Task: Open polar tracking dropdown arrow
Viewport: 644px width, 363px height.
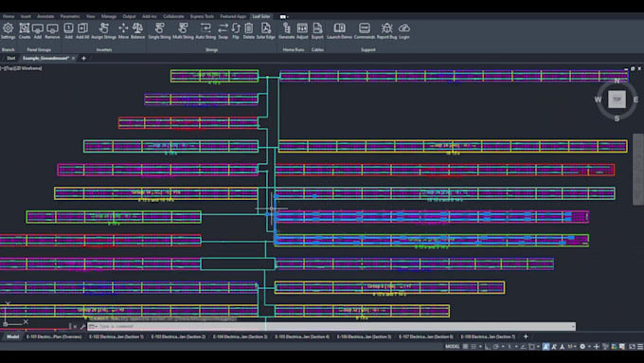Action: tap(503, 347)
